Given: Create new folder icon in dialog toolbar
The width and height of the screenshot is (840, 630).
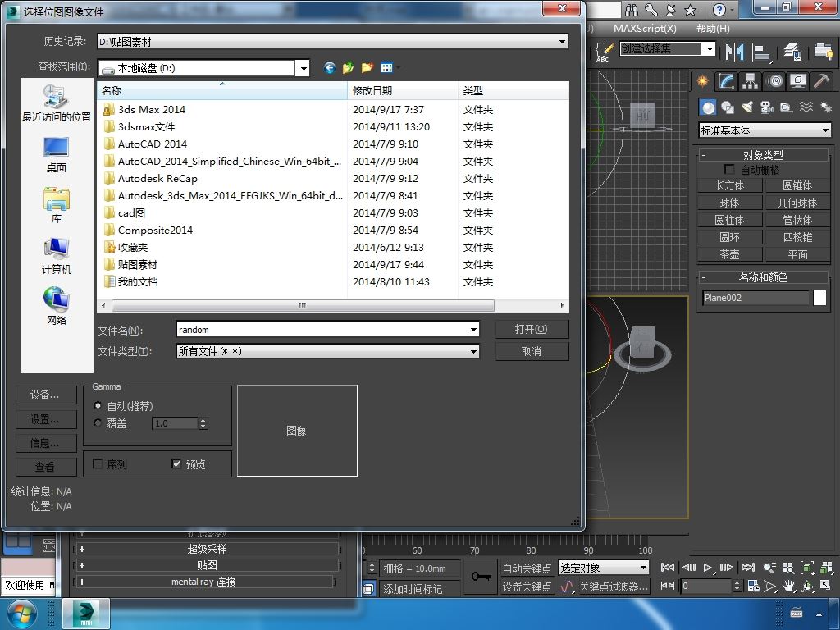Looking at the screenshot, I should click(367, 67).
